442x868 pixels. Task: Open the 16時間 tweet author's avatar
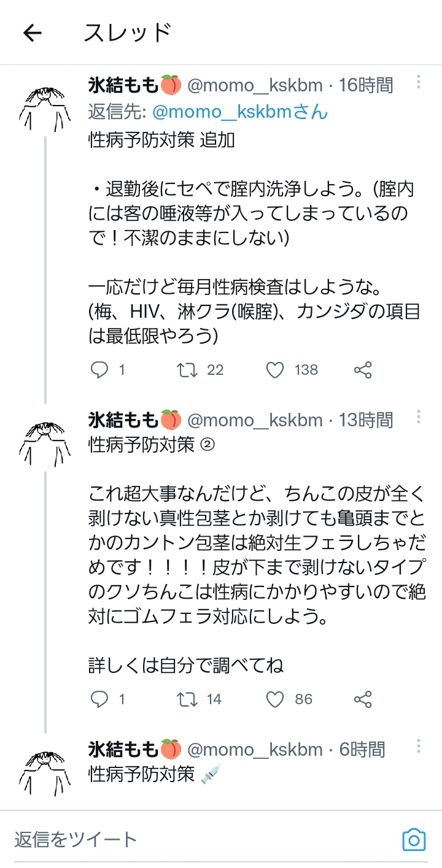(x=45, y=107)
